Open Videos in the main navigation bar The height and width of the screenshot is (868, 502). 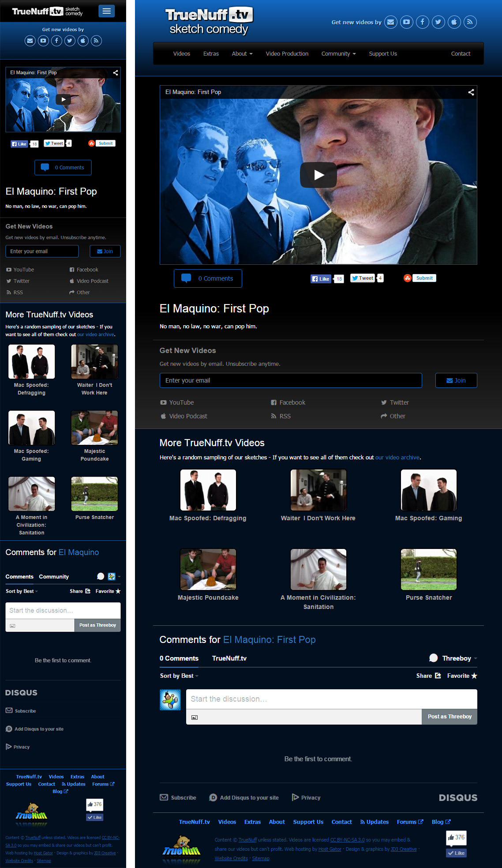click(181, 54)
